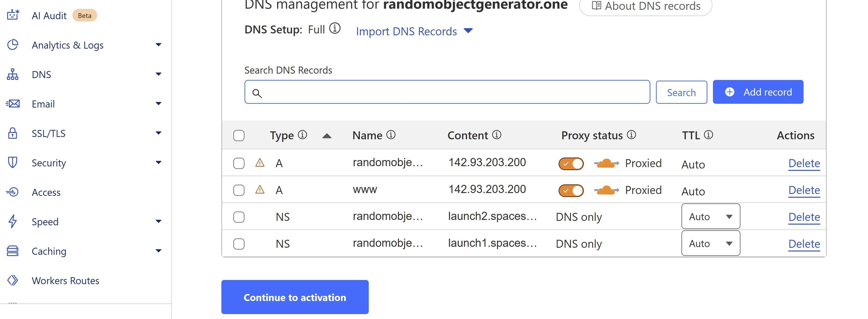Click the Search button
This screenshot has height=319, width=868.
click(681, 92)
